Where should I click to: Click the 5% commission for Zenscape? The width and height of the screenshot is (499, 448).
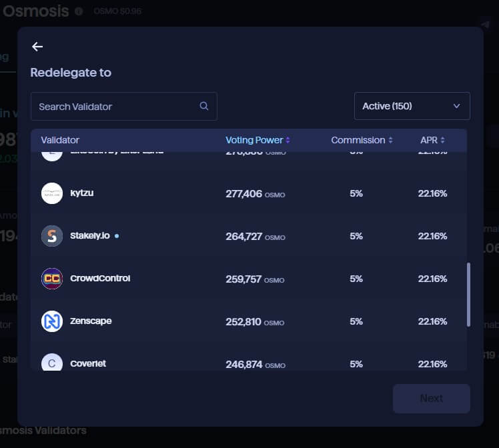tap(356, 321)
